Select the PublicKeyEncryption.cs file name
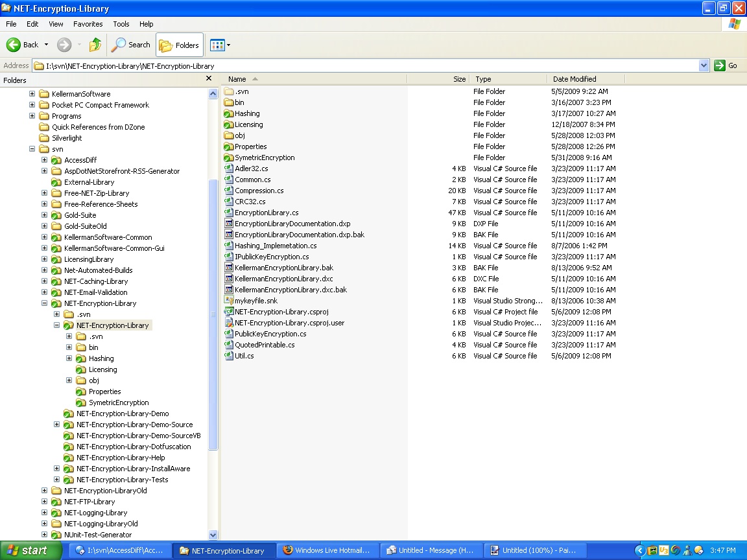Viewport: 747px width, 560px height. pyautogui.click(x=270, y=334)
